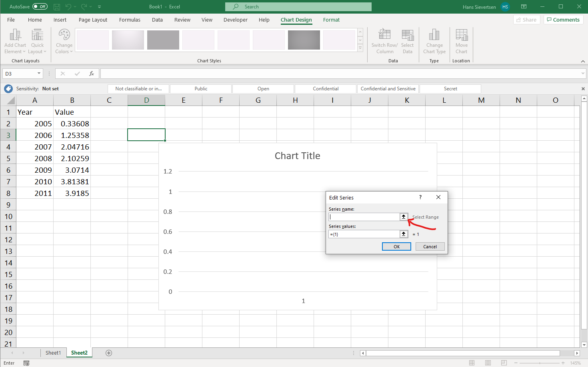Screen dimensions: 588x367
Task: Click the Chart Title text
Action: (x=297, y=156)
